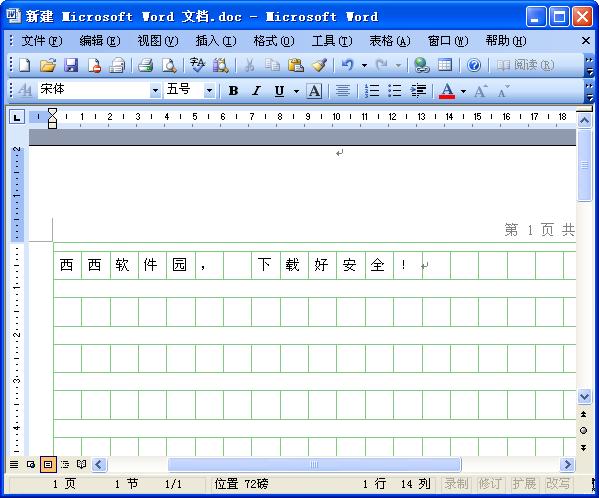Viewport: 599px width, 498px height.
Task: Click Select Browse Object circle button
Action: [583, 431]
